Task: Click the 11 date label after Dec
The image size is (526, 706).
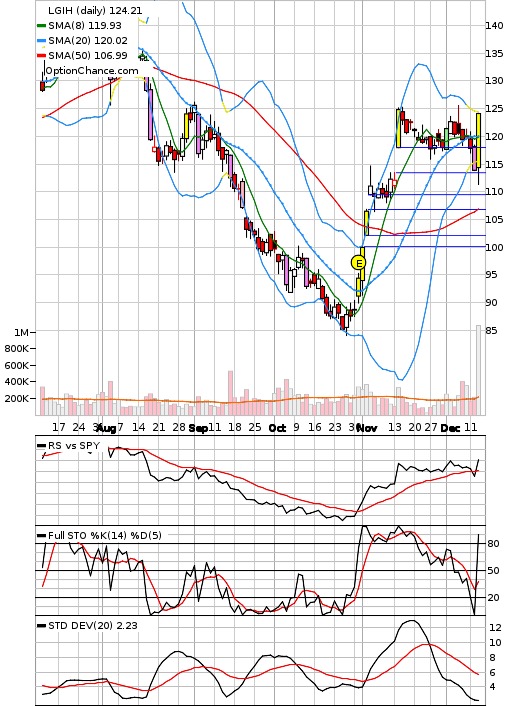Action: pos(471,427)
